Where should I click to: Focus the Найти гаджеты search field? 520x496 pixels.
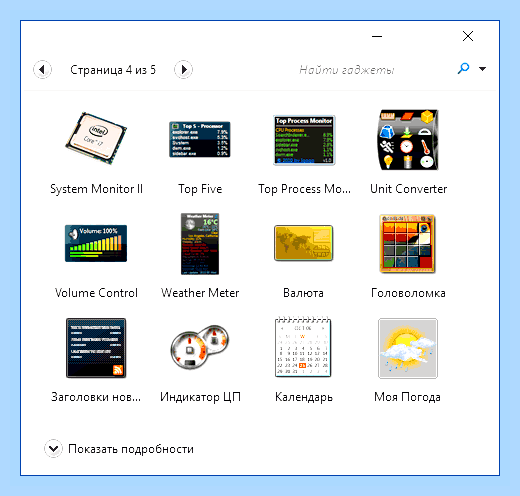tap(347, 70)
